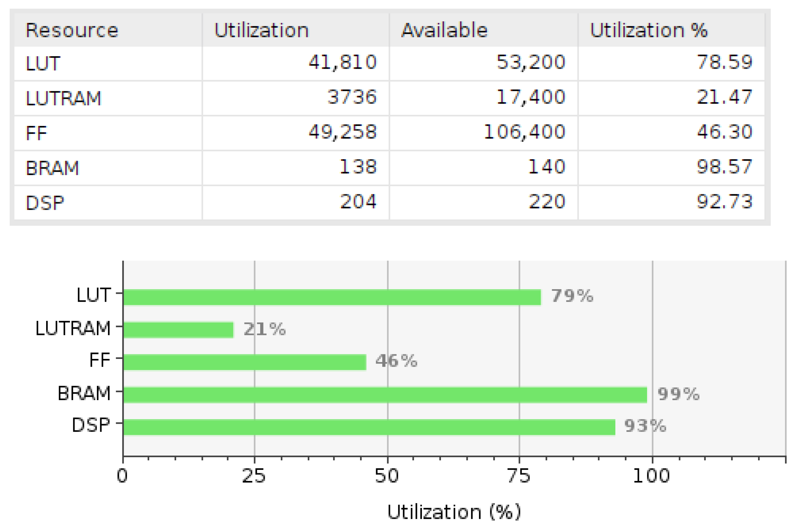
Task: Select the FF available value 106,400
Action: 524,132
